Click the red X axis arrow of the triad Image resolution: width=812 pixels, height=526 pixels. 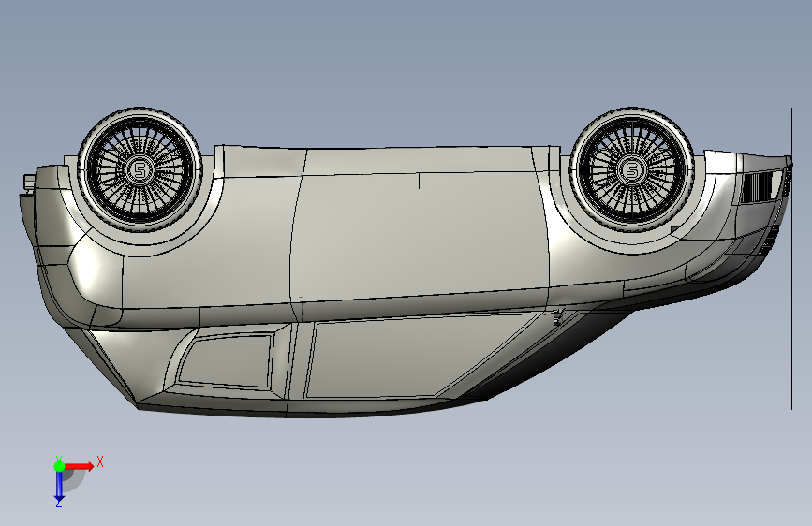(80, 466)
